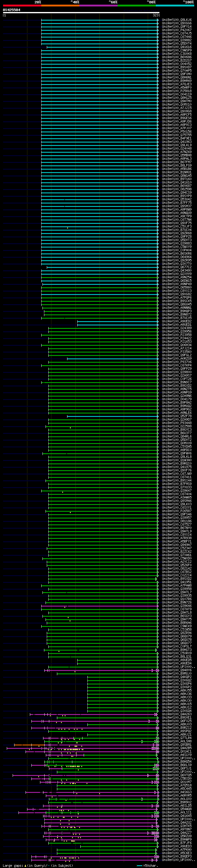197x868 pixels.
Task: Open hit UniRef100_C6T4J5
Action: coord(177,33)
